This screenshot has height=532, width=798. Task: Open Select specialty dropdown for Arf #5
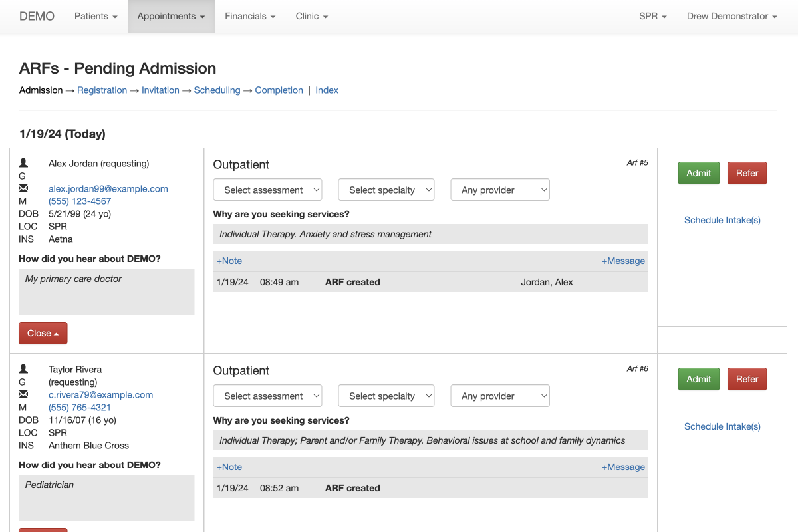click(386, 190)
